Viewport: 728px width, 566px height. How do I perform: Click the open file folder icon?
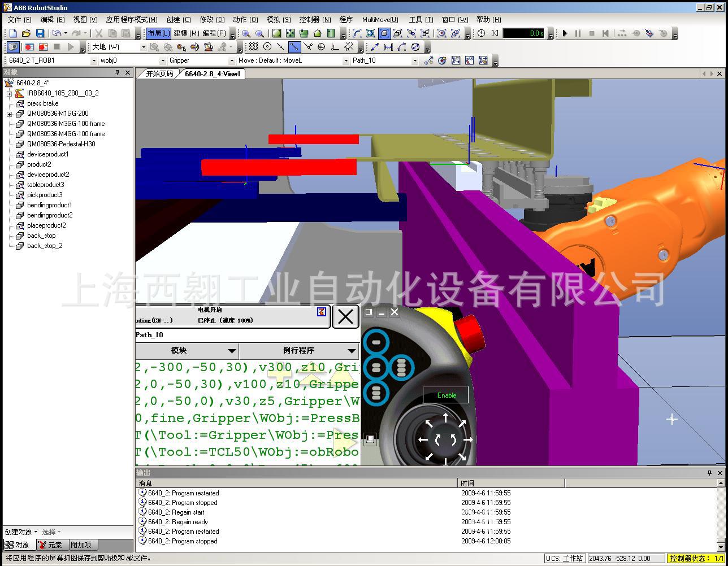coord(26,33)
